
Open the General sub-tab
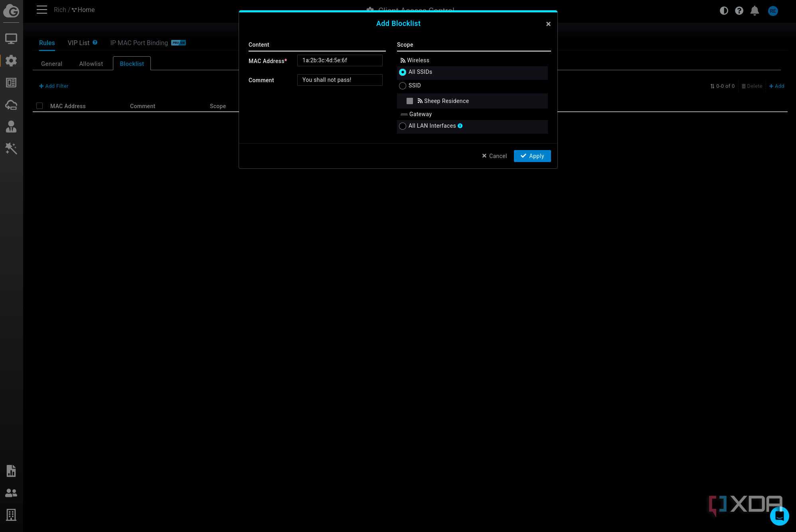(51, 64)
